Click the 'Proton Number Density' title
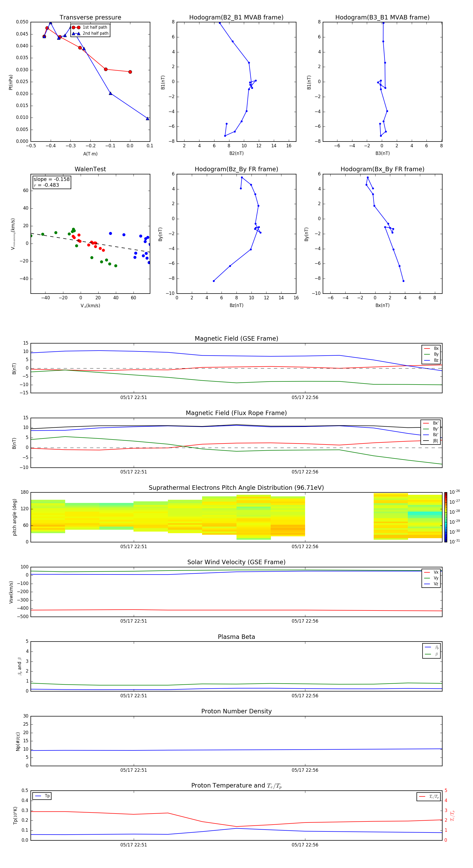The width and height of the screenshot is (473, 868). point(236,711)
